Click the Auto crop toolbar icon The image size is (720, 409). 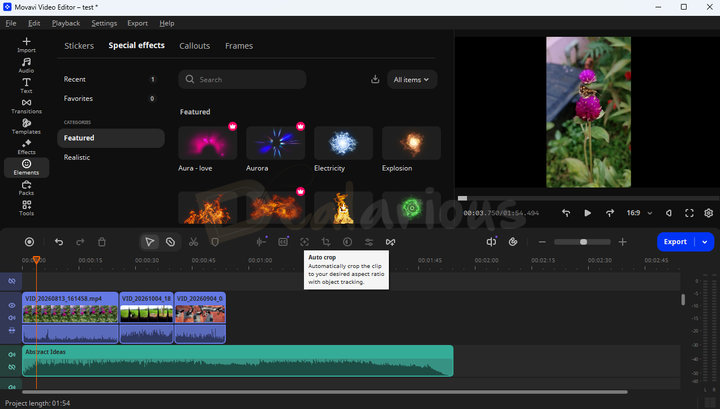click(304, 242)
